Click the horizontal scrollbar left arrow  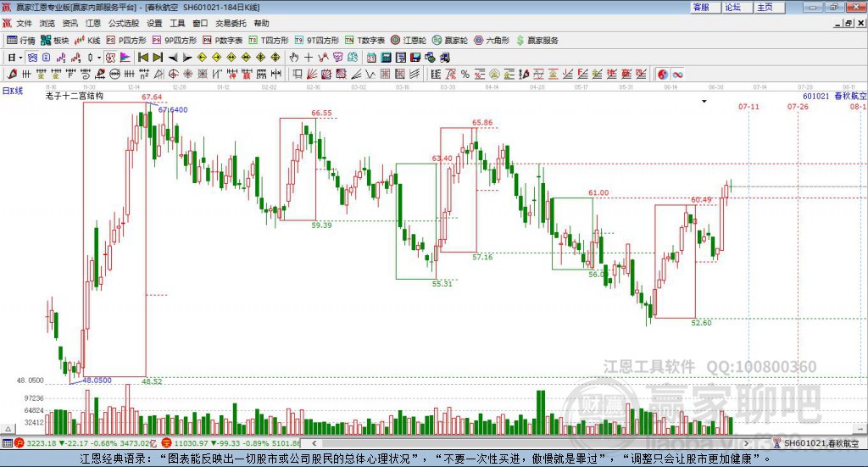pyautogui.click(x=314, y=442)
